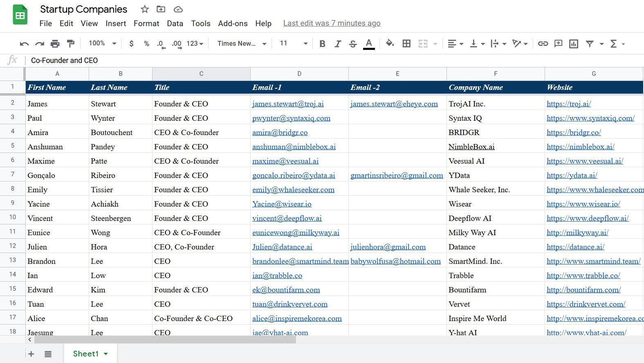Screen dimensions: 644x363
Task: Insert a comment
Action: [559, 43]
